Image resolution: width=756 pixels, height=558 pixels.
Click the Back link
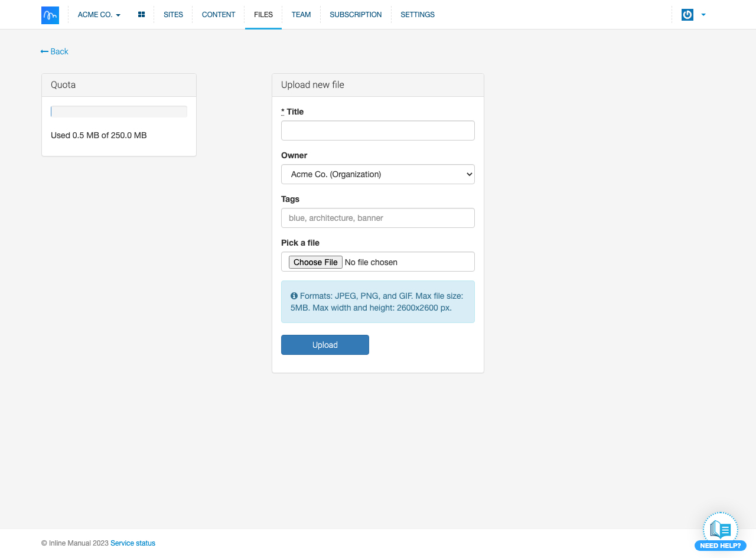click(x=54, y=51)
